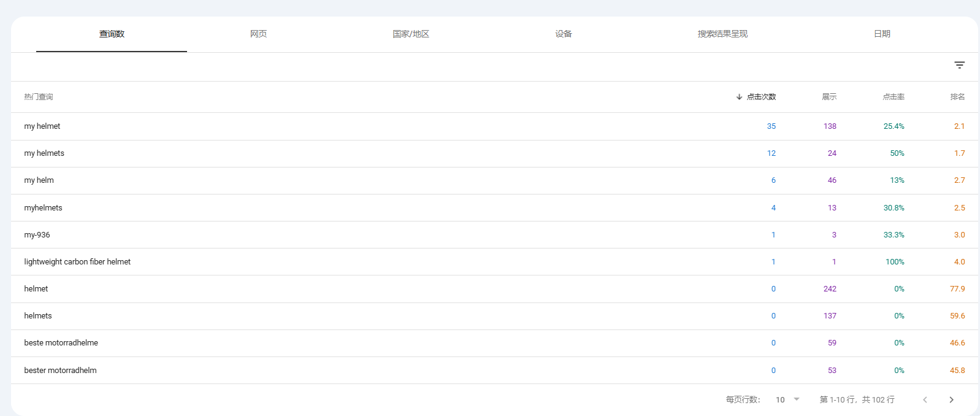
Task: Select the 'helmet' query row
Action: (494, 288)
